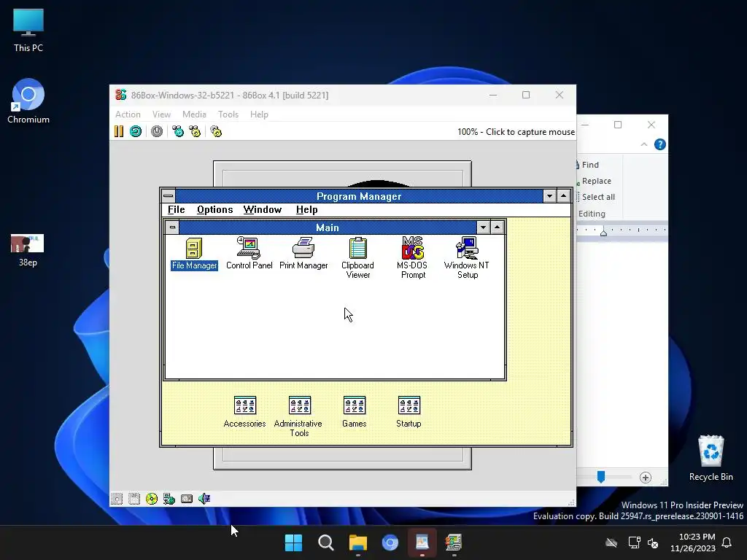Click Program Manager maximize up-arrow button
Screen dimensions: 747x560
click(564, 196)
